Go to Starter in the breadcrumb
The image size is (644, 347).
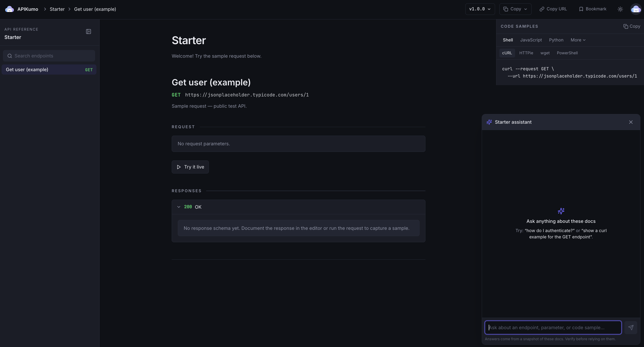point(57,9)
